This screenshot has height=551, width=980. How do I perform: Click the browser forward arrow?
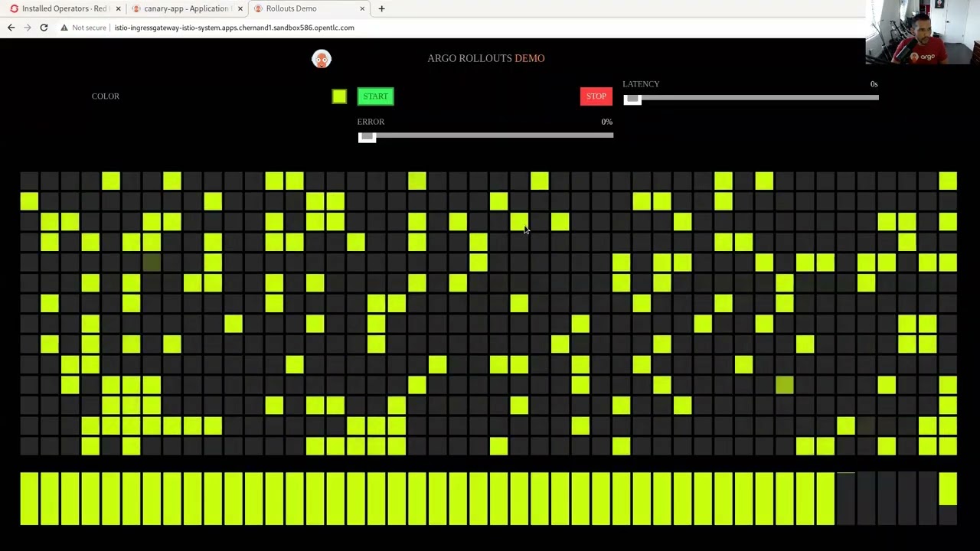[28, 28]
